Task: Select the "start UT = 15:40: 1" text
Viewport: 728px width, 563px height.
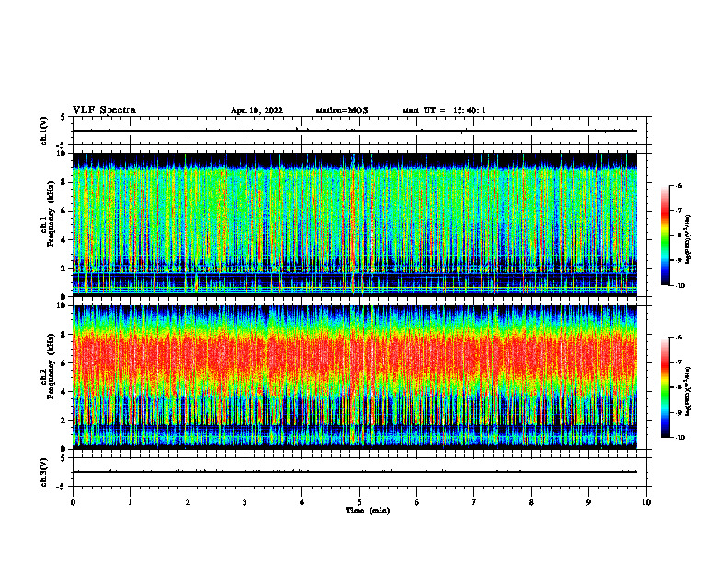Action: tap(444, 110)
